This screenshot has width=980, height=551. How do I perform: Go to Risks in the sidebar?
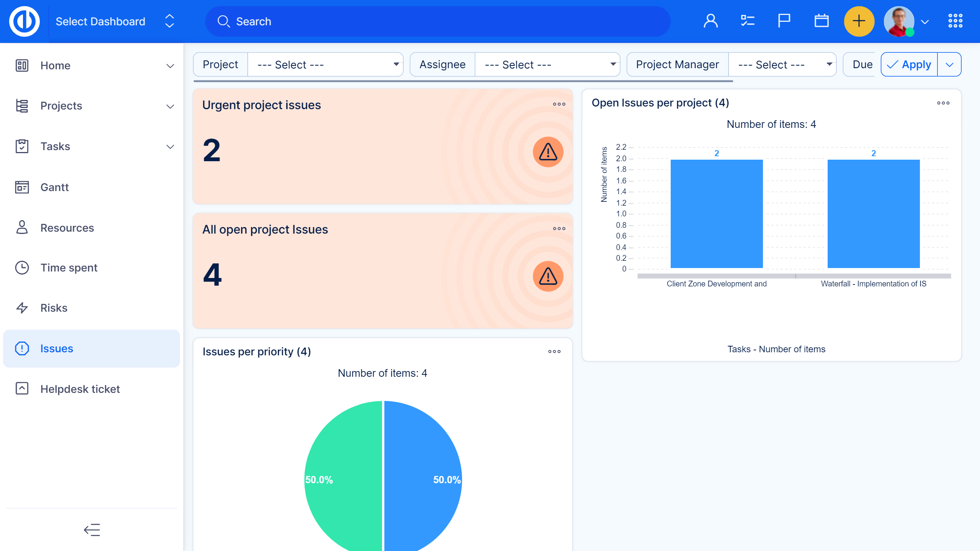pyautogui.click(x=54, y=308)
